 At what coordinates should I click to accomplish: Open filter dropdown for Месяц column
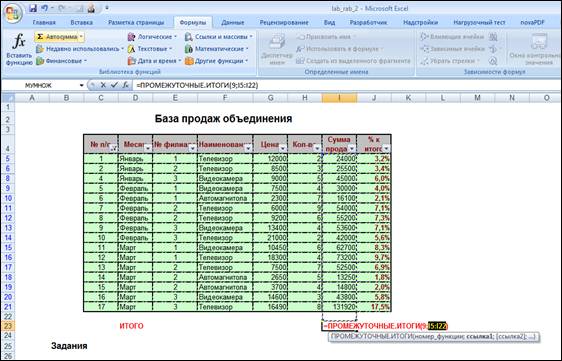[x=148, y=148]
